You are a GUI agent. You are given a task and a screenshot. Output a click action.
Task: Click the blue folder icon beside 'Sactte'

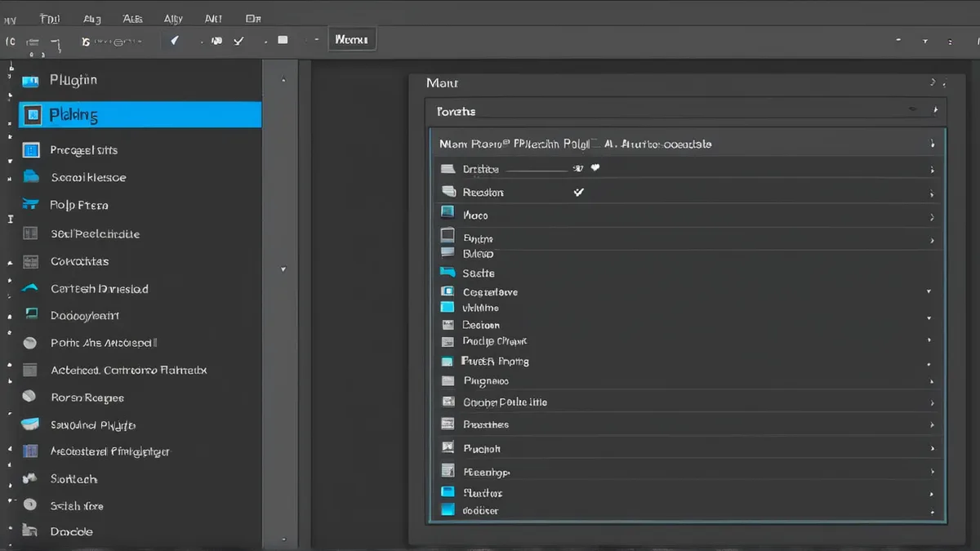pos(447,272)
